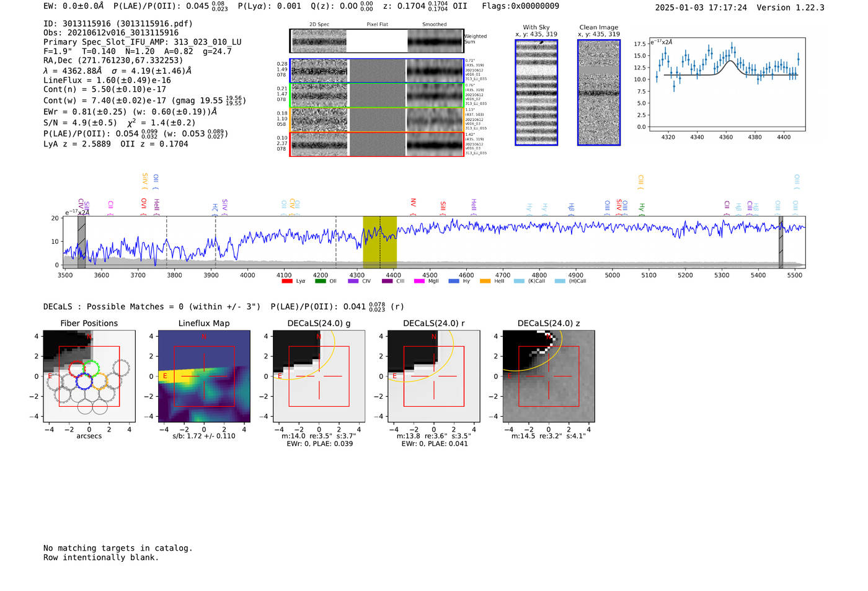Image resolution: width=868 pixels, height=591 pixels.
Task: Open the Lineflux Map image
Action: point(204,376)
